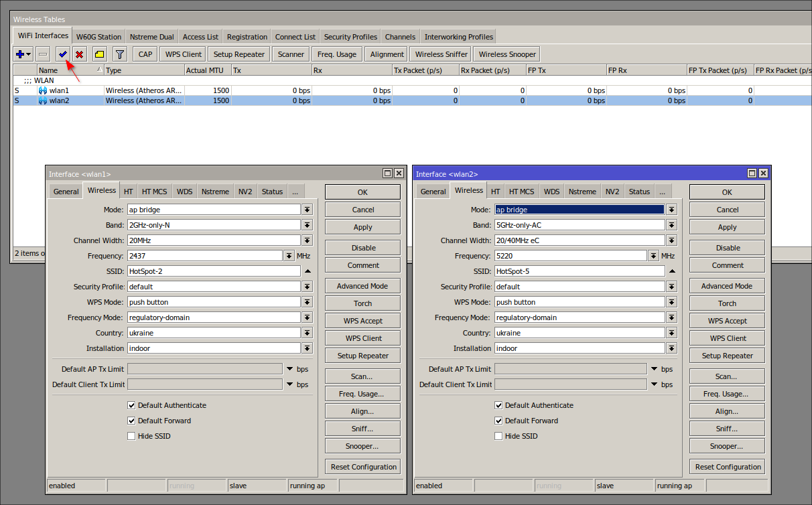Click the blue checkmark enable icon
The width and height of the screenshot is (812, 505).
tap(63, 54)
